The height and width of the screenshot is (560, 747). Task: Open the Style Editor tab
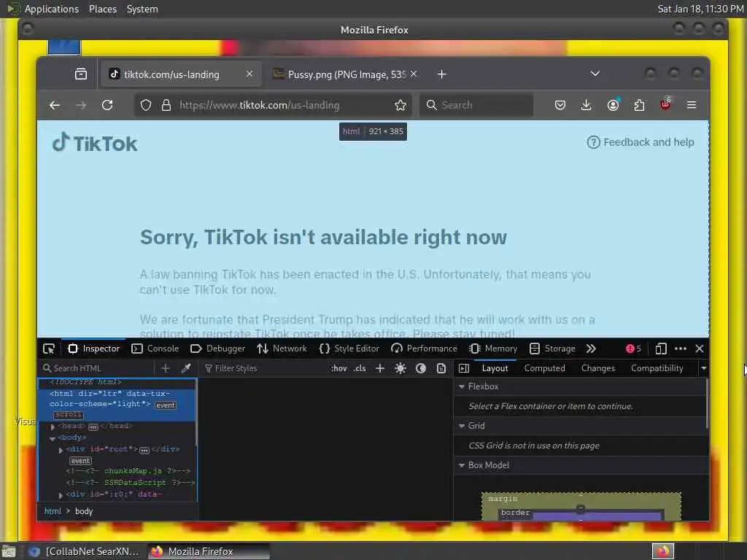(349, 349)
